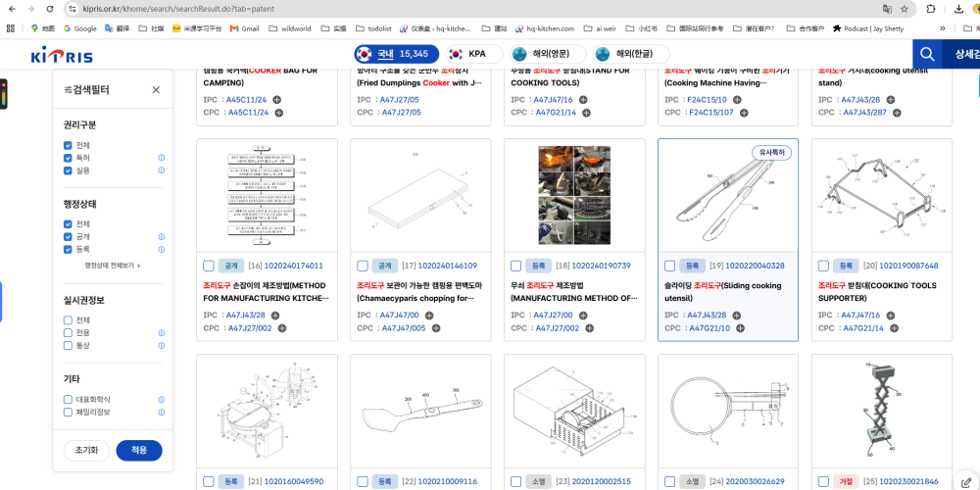Reload the page with browser refresh icon
The image size is (980, 490).
(x=50, y=10)
